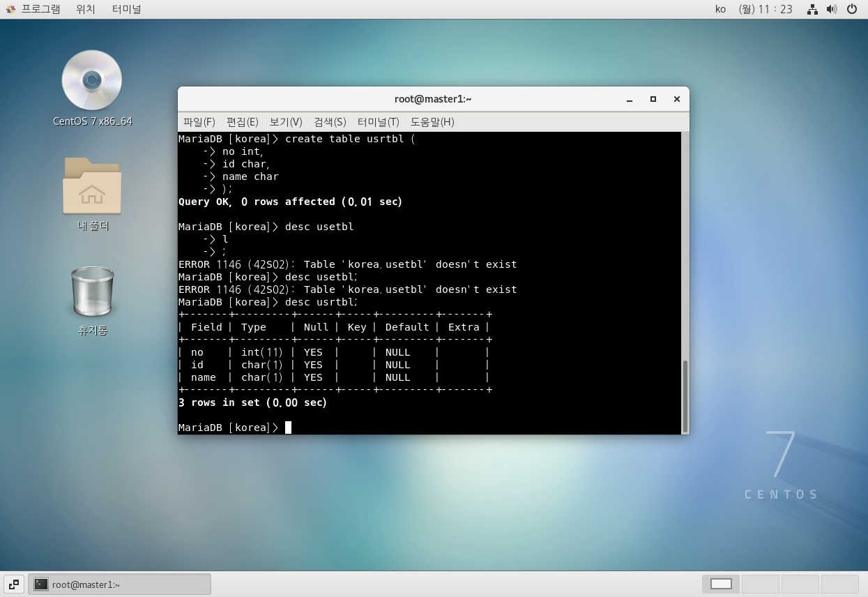This screenshot has height=597, width=868.
Task: Click the root@master1:~ taskbar button
Action: click(x=119, y=584)
